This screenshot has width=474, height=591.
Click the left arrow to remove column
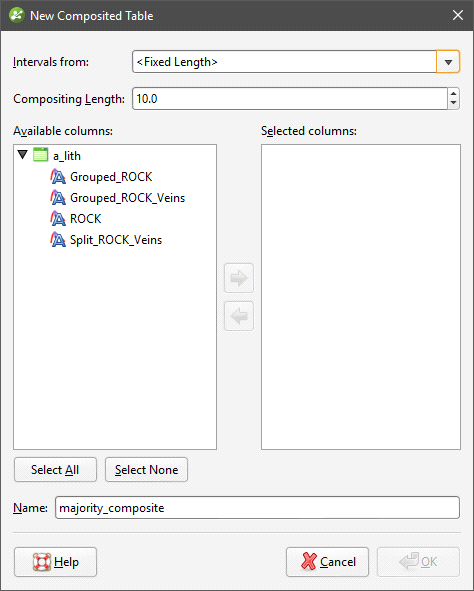(239, 316)
